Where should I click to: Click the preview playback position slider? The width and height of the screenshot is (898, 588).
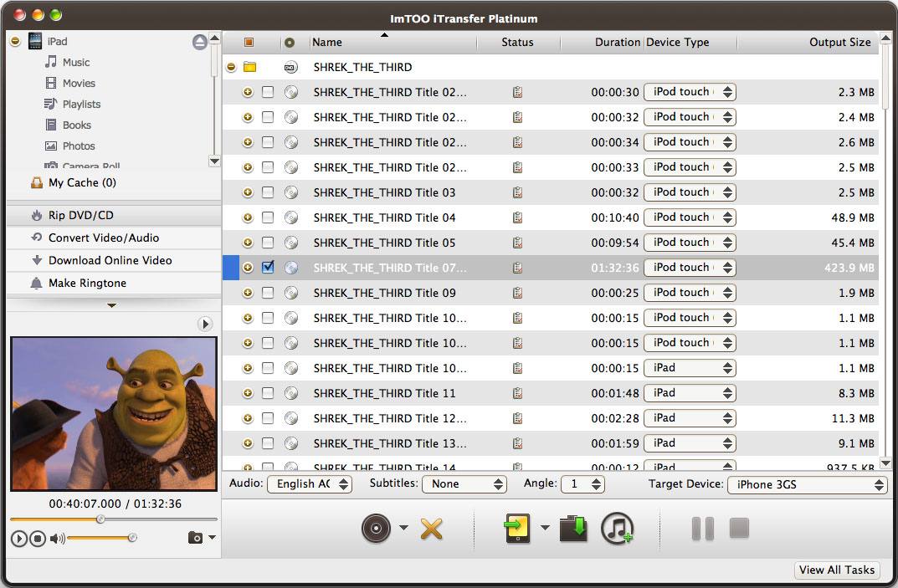coord(113,519)
